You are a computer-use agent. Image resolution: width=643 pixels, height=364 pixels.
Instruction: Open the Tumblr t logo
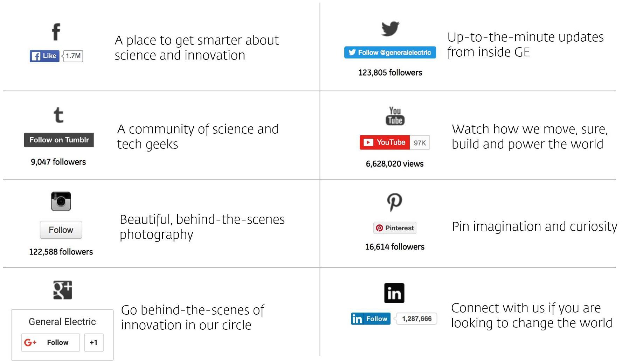(x=58, y=115)
